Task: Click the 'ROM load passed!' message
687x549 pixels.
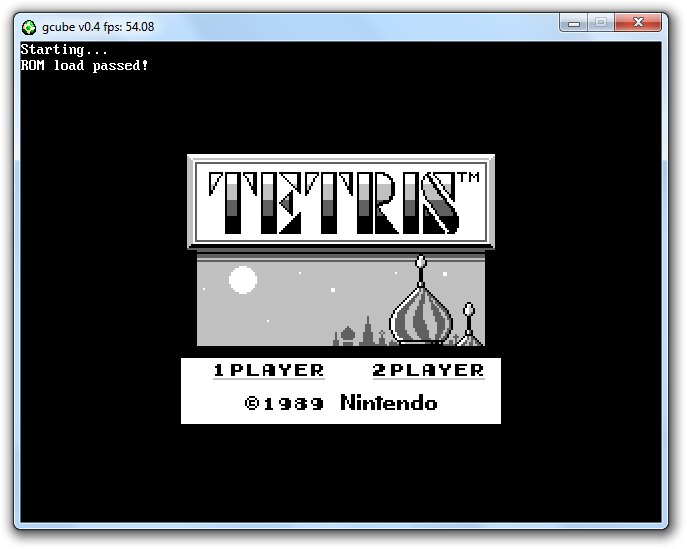Action: click(x=85, y=66)
